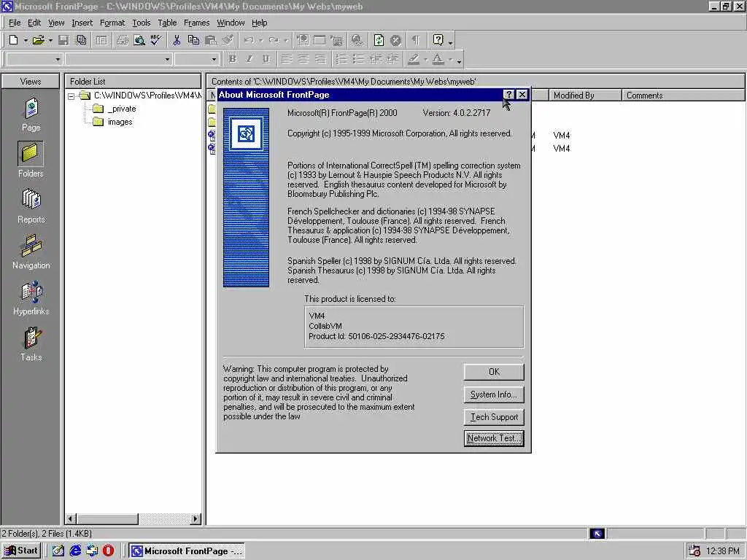
Task: Open the Format menu
Action: 112,23
